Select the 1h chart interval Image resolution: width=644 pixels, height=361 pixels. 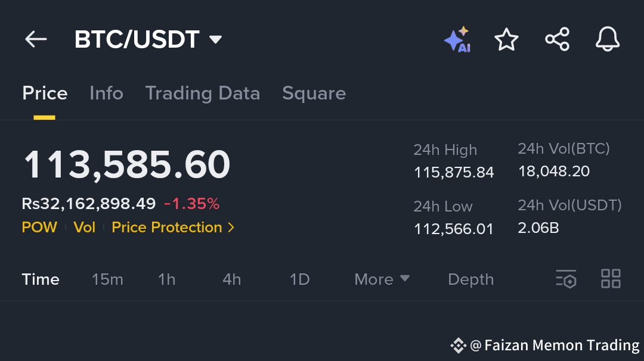point(166,279)
